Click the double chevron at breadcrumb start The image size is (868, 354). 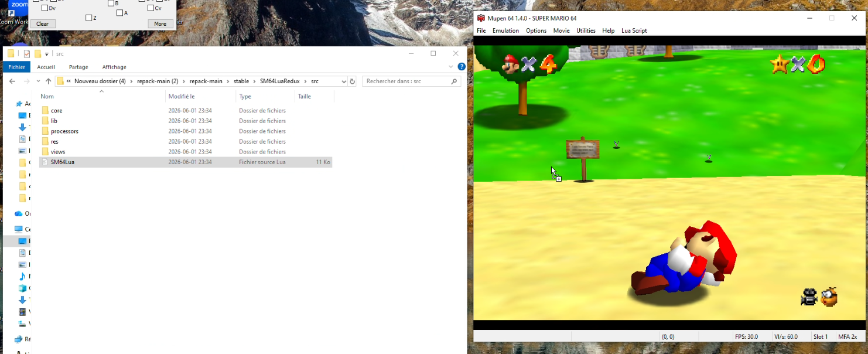point(69,81)
